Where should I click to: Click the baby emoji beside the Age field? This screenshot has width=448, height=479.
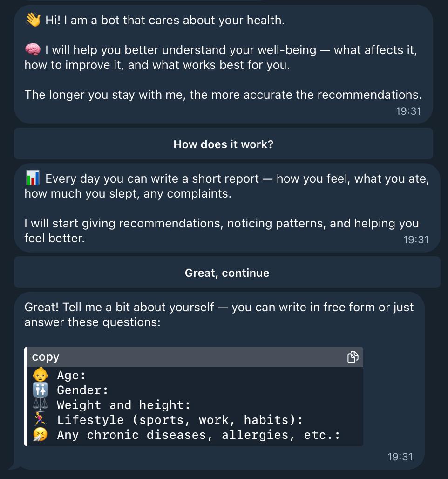tap(40, 375)
